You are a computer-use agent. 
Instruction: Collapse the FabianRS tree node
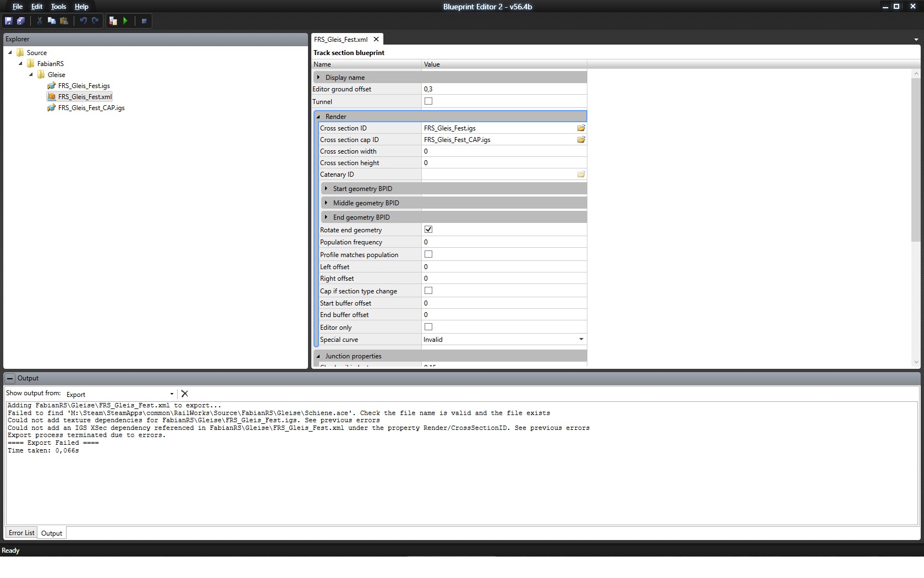pyautogui.click(x=20, y=64)
